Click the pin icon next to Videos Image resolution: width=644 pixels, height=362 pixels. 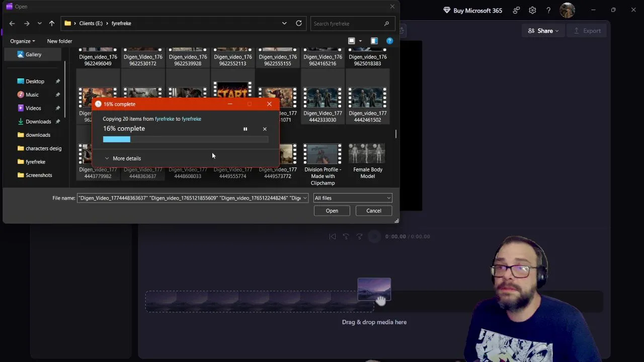tap(57, 108)
